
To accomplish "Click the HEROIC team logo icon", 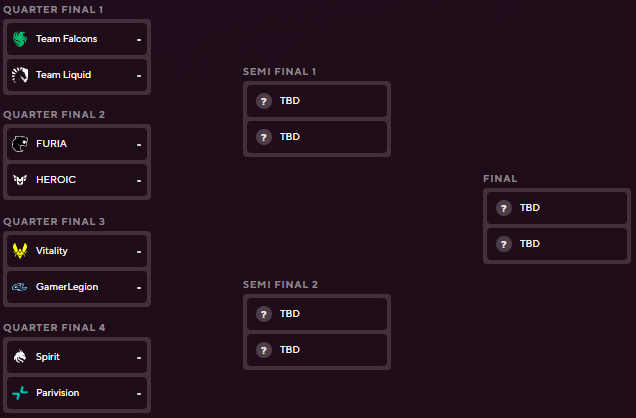I will [x=20, y=180].
